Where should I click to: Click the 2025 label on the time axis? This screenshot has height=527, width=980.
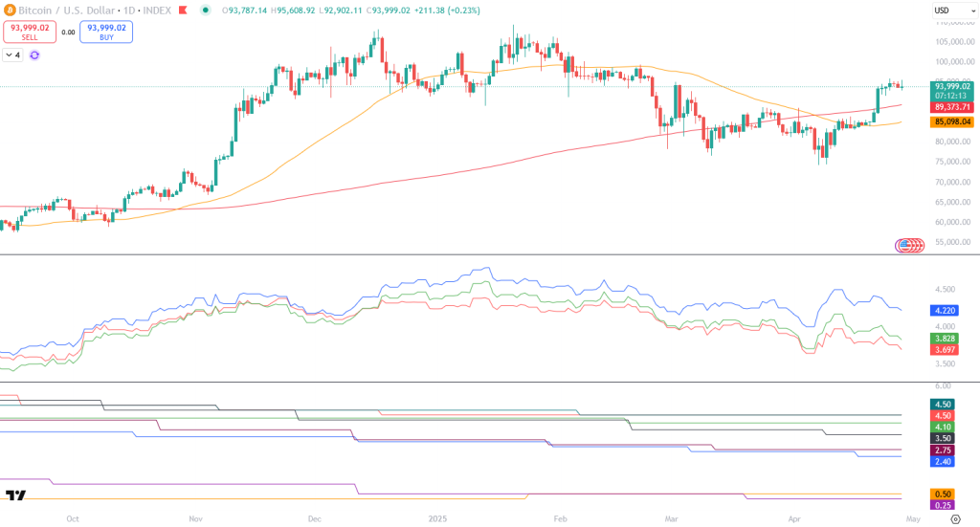pos(437,519)
